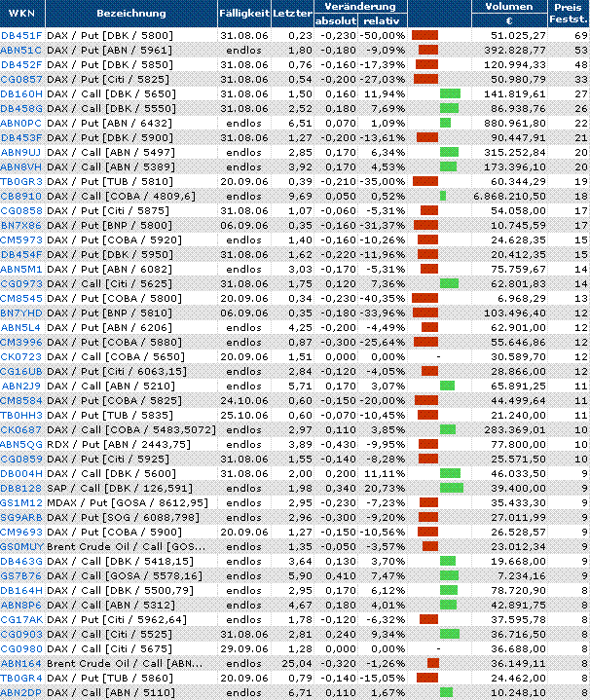This screenshot has height=700, width=590.
Task: Open WKN link CM8584
Action: tap(21, 400)
